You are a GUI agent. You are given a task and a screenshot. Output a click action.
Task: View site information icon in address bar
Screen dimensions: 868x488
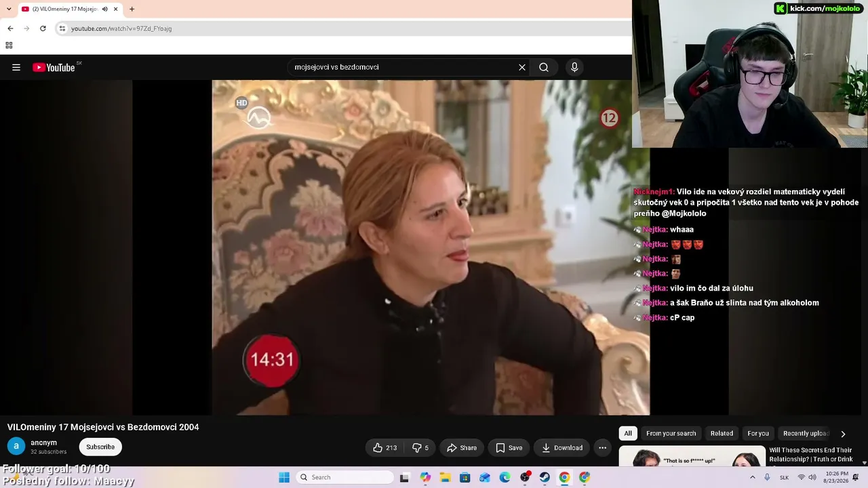(62, 28)
